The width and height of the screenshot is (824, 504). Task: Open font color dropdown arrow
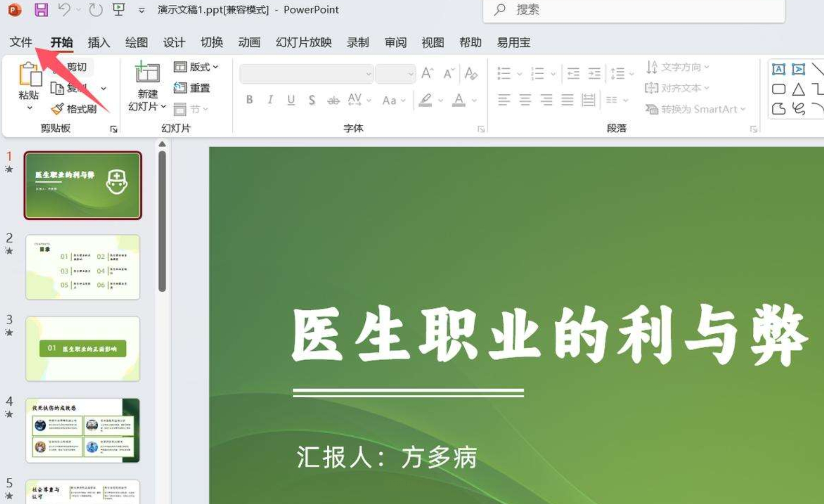pyautogui.click(x=474, y=100)
